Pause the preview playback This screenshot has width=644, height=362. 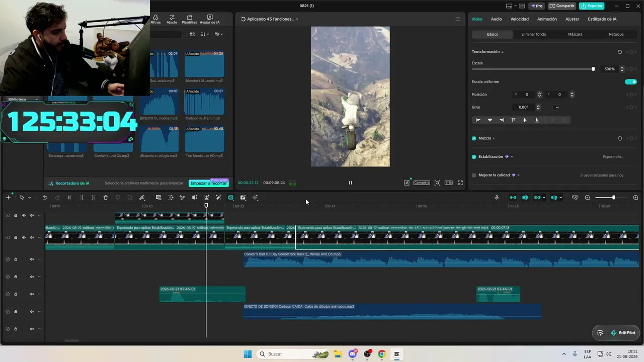351,183
